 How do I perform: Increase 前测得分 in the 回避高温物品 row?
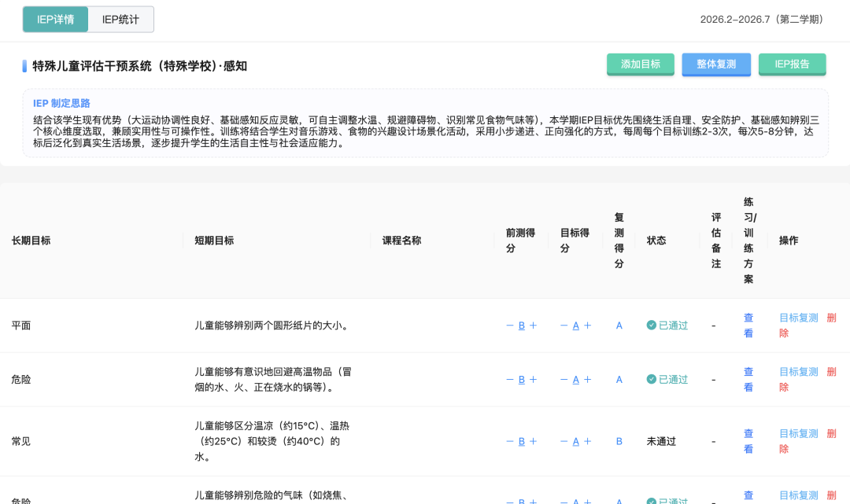(534, 380)
